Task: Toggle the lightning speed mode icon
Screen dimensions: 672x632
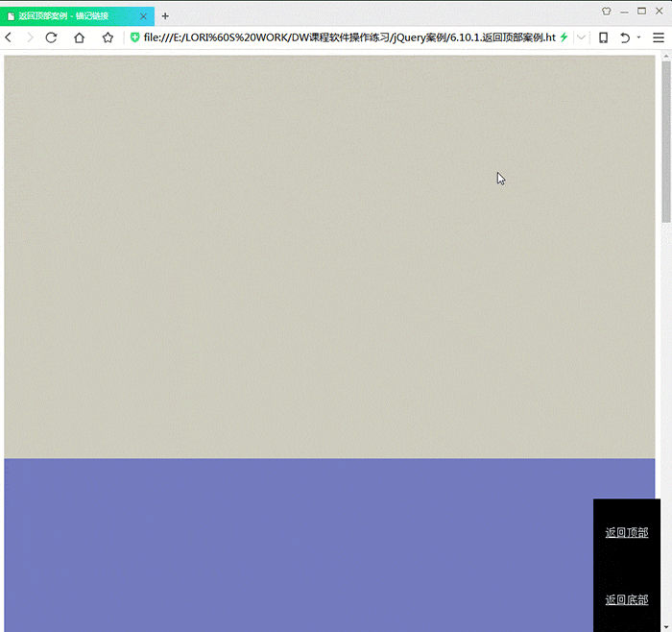Action: click(x=564, y=37)
